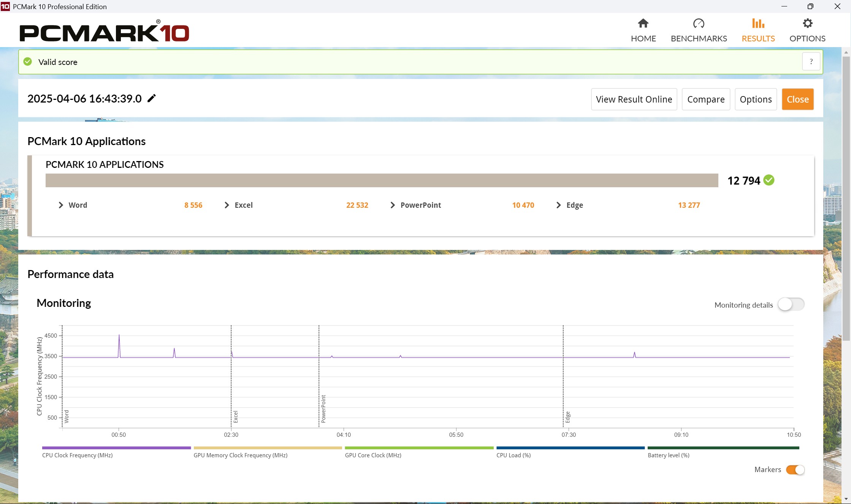Click the result timestamp 2025-04-06 16:43:39.0
Viewport: 851px width, 504px height.
(x=84, y=99)
